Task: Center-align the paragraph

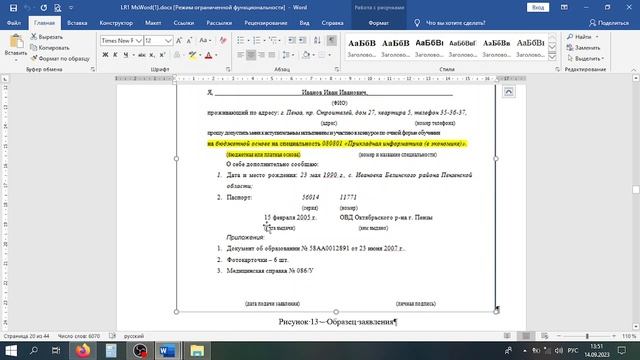Action: 251,55
